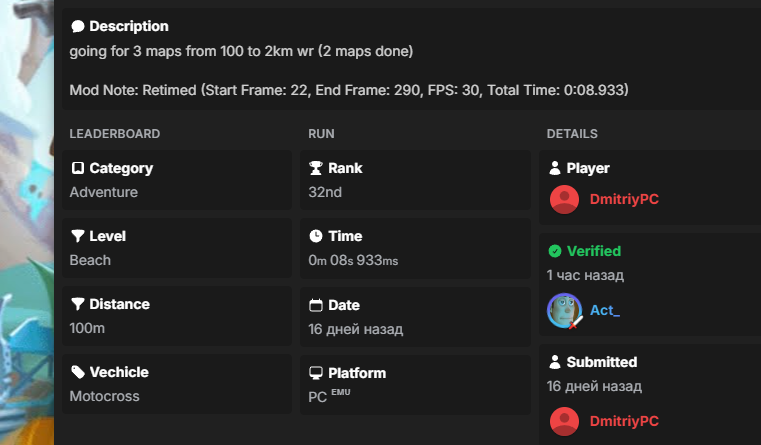Select the Beach level value
The height and width of the screenshot is (445, 761).
[90, 260]
